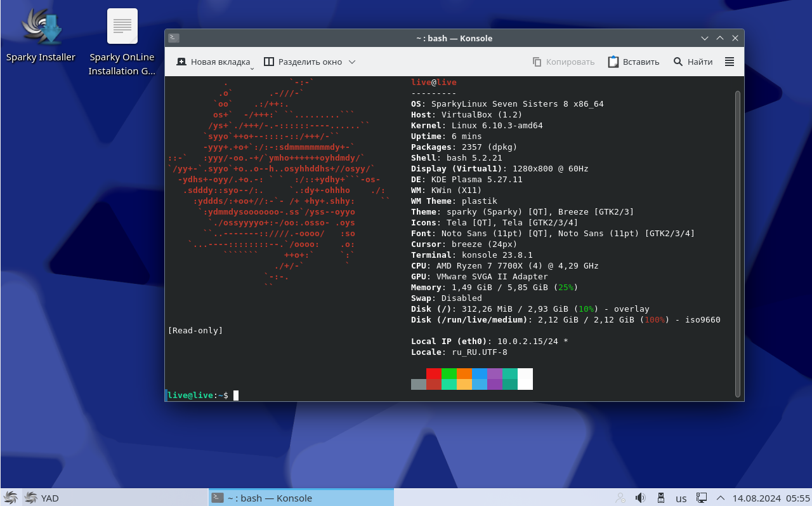Click the [Read-only] text in the terminal

195,331
